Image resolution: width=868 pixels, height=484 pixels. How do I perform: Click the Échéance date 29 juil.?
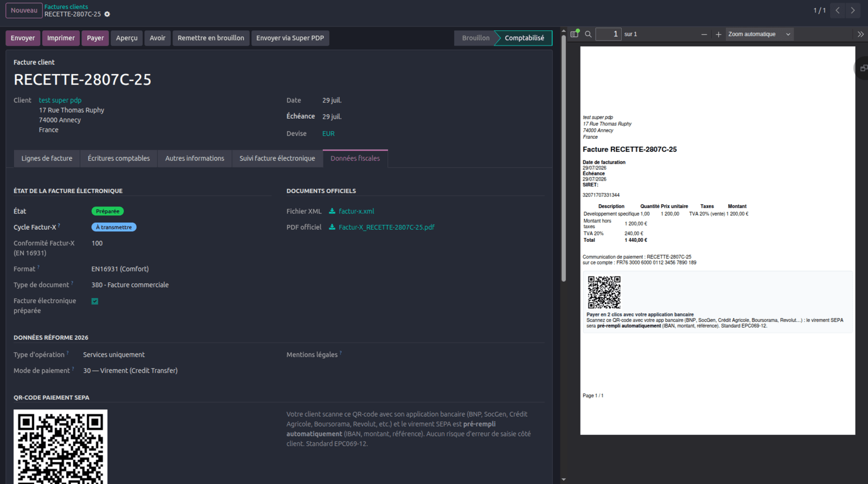tap(332, 117)
